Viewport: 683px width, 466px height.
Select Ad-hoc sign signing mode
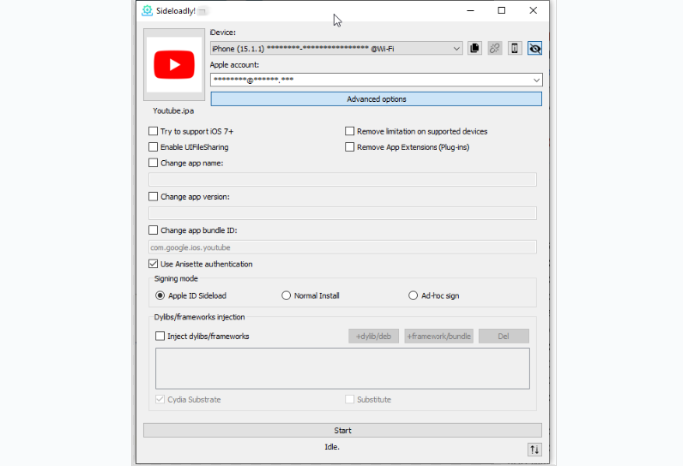(x=413, y=296)
